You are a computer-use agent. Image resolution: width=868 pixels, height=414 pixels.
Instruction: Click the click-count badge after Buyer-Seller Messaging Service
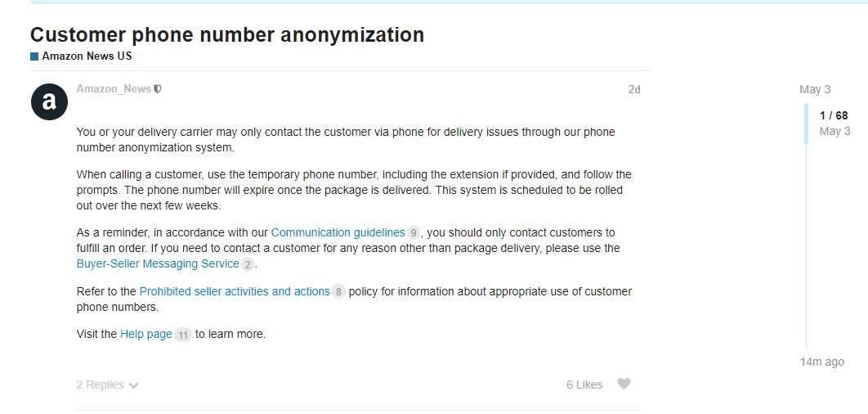point(248,264)
